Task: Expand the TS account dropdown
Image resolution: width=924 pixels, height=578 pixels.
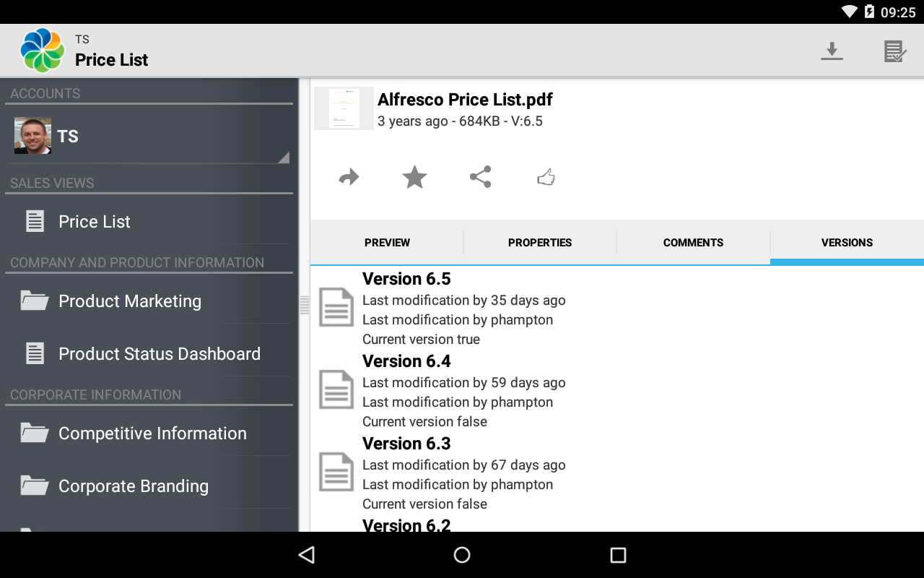Action: [x=149, y=137]
